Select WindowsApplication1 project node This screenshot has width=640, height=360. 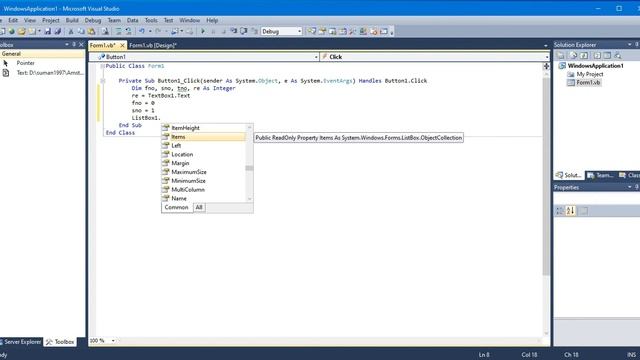click(x=591, y=66)
